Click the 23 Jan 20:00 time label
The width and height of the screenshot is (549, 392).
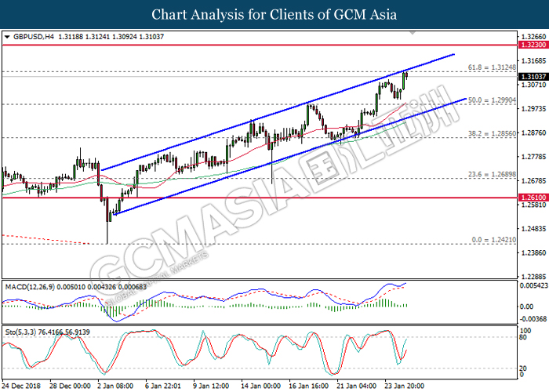pyautogui.click(x=405, y=386)
